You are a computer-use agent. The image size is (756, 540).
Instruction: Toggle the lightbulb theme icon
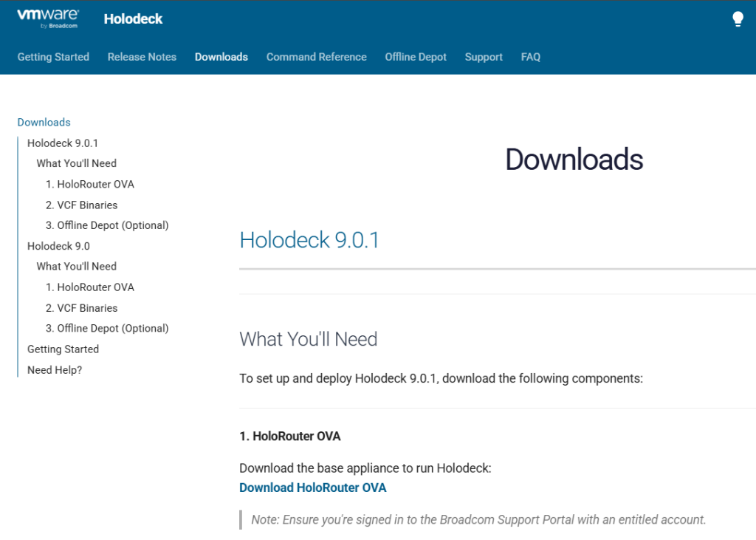coord(737,19)
